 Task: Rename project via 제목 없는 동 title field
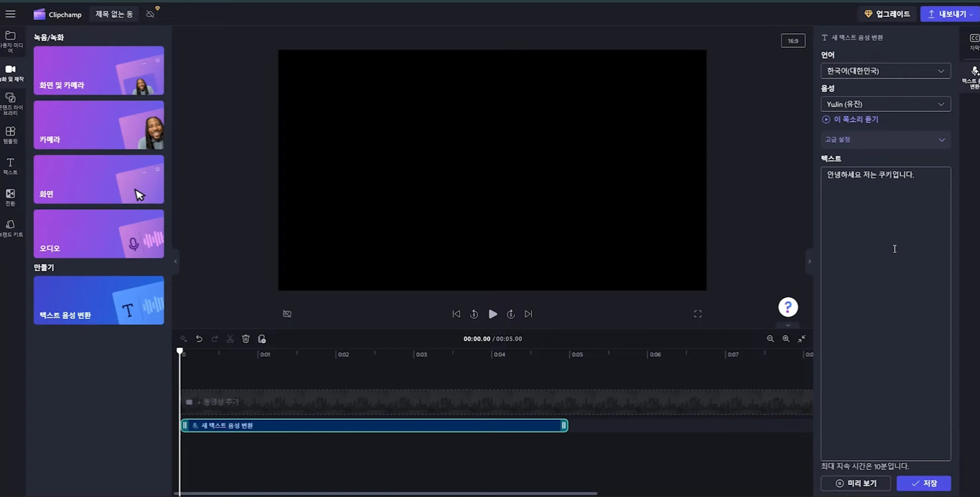pyautogui.click(x=114, y=14)
